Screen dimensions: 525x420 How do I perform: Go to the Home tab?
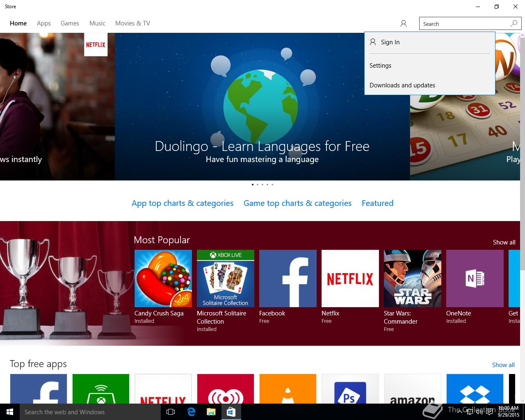point(18,23)
